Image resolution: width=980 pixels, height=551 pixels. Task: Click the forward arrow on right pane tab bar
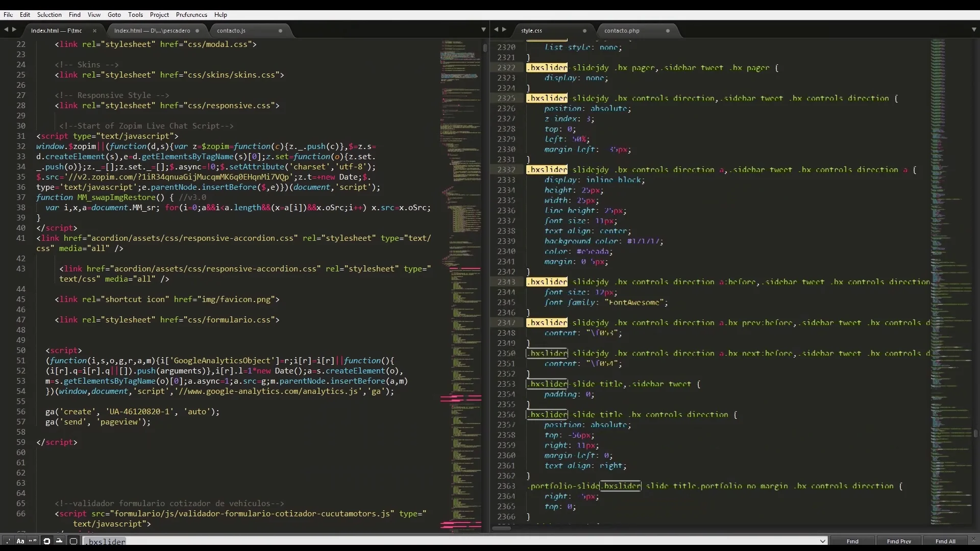click(505, 30)
